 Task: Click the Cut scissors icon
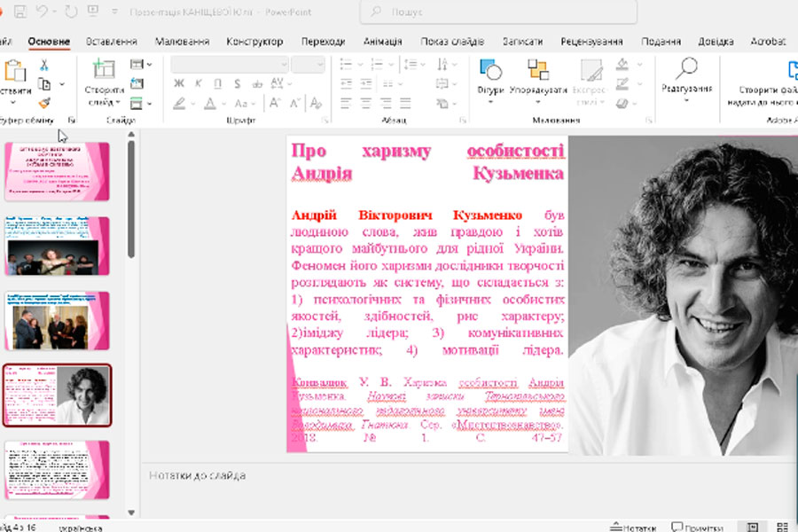click(x=43, y=65)
